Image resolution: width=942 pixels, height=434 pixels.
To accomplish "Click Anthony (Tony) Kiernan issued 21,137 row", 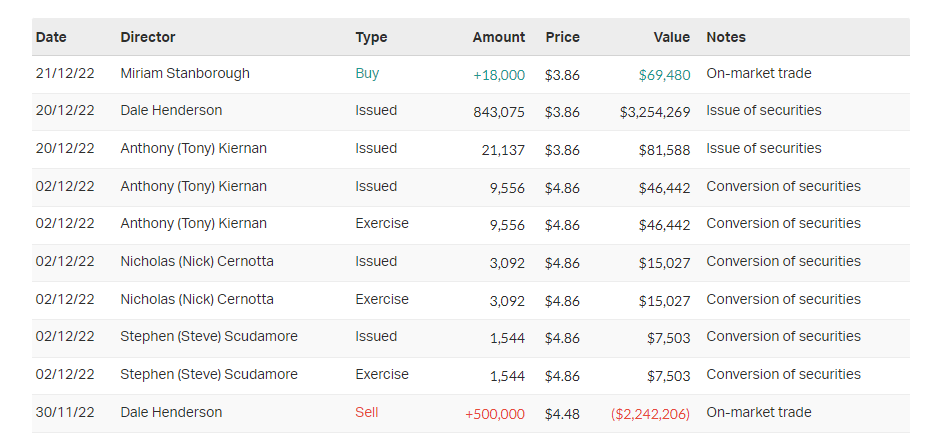I will (x=193, y=149).
